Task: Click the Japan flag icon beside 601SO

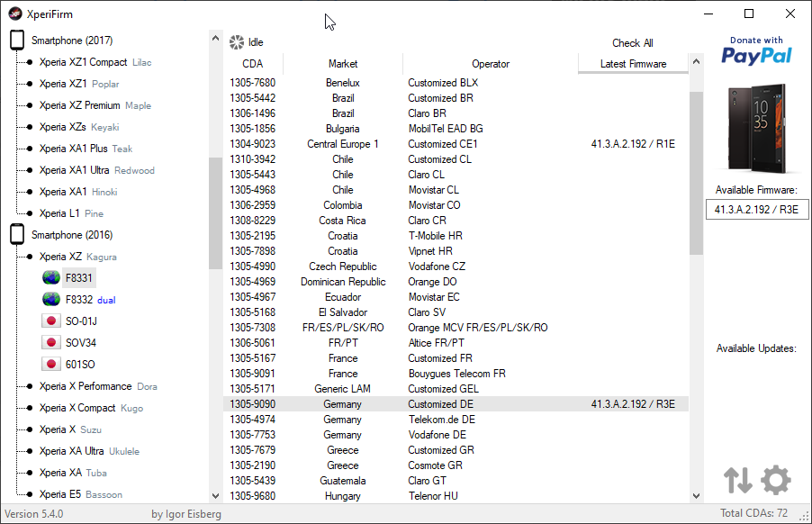Action: pos(50,364)
